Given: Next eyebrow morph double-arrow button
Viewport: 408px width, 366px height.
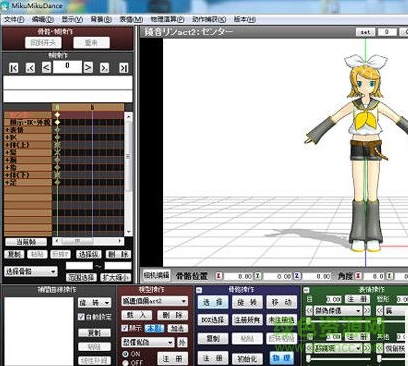Looking at the screenshot, I should click(367, 349).
